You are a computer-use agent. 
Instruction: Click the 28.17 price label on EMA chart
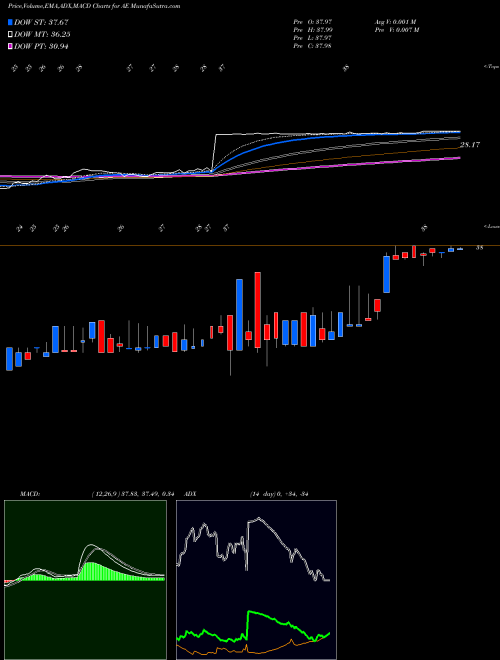470,145
